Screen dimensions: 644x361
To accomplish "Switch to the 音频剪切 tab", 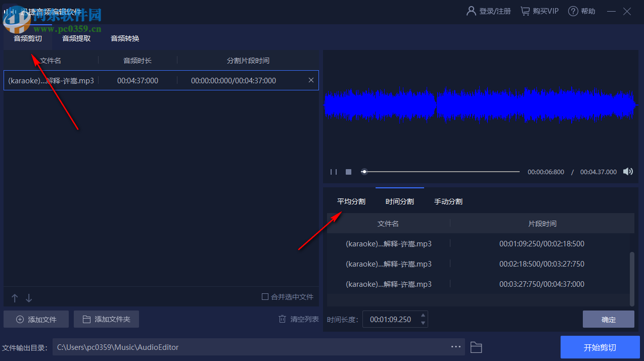I will (28, 38).
